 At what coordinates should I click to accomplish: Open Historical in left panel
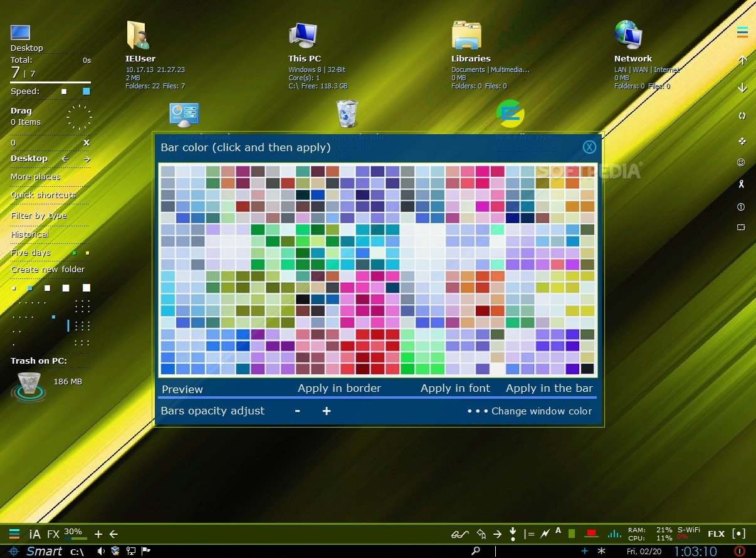[x=29, y=234]
